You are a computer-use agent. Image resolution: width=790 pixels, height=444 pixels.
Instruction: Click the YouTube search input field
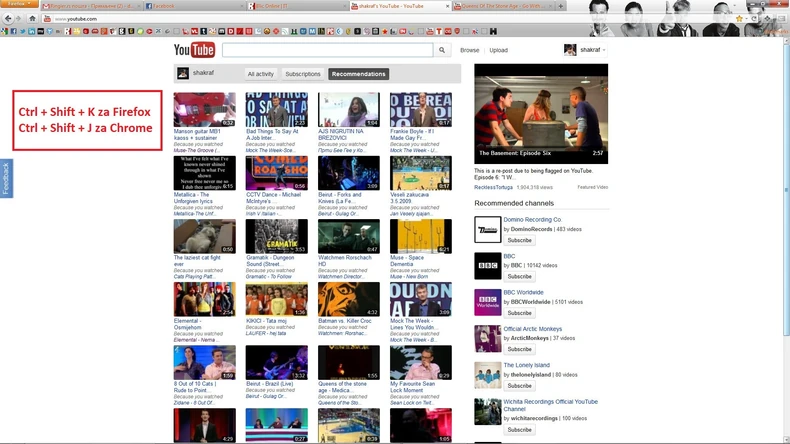click(327, 50)
